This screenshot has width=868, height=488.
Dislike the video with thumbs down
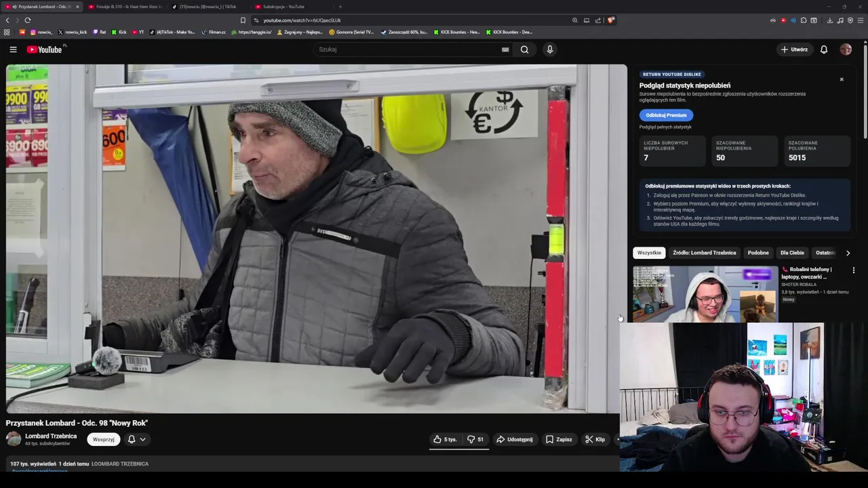[x=475, y=439]
